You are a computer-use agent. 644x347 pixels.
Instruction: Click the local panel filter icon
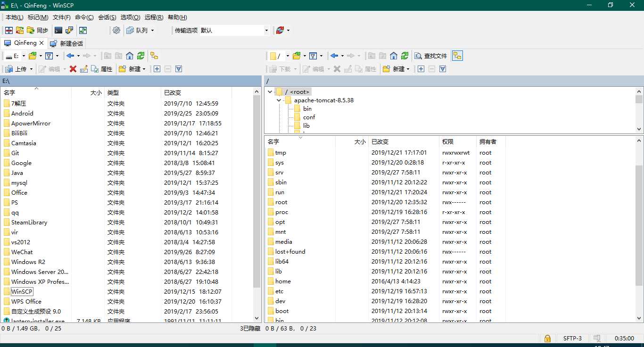49,56
